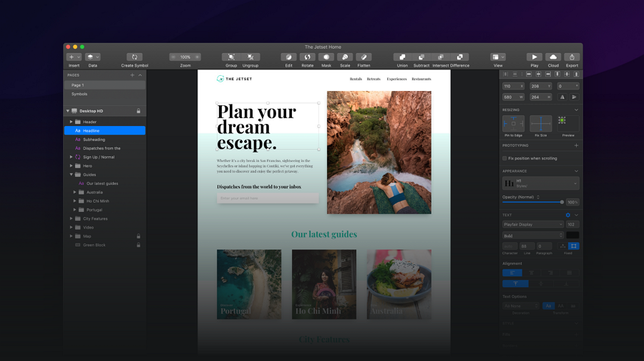Select the Mask tool icon
The width and height of the screenshot is (644, 361).
[326, 57]
